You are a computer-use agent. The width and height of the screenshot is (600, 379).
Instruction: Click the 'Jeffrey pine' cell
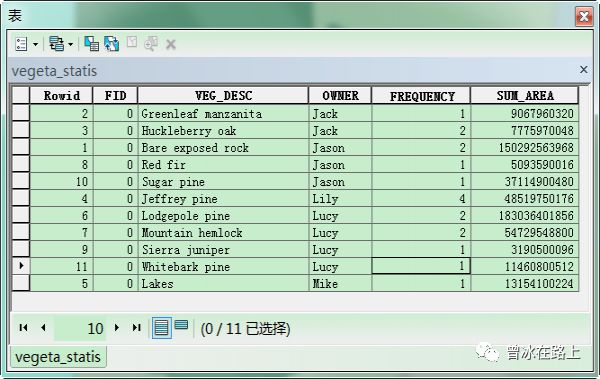(223, 199)
